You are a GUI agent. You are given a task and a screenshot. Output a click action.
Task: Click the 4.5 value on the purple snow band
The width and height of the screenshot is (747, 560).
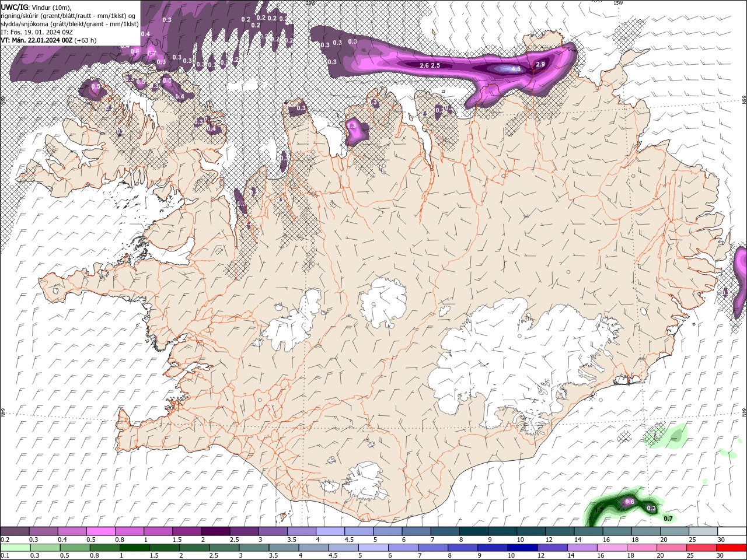[x=516, y=69]
